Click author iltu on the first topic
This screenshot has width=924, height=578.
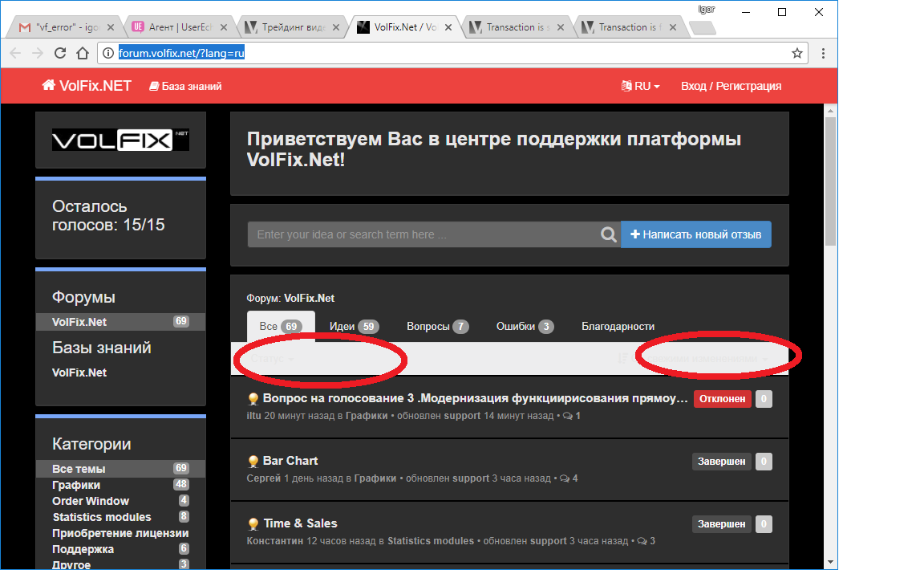253,416
